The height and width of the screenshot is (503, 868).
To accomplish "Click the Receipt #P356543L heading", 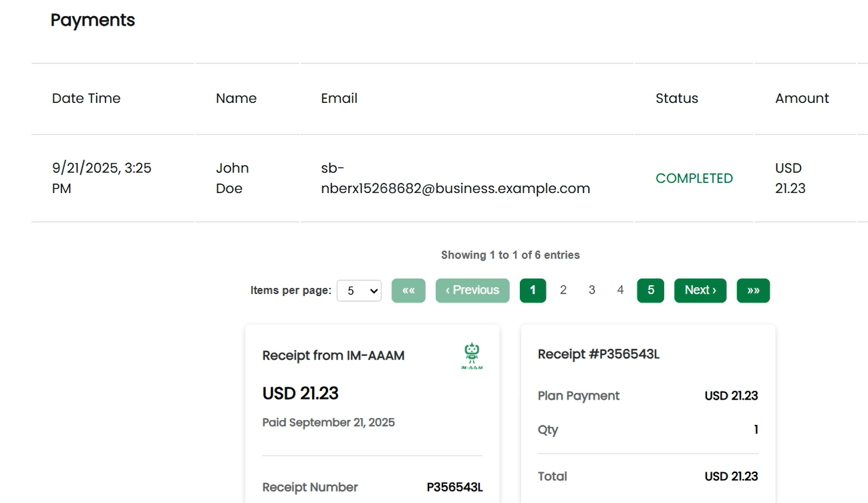I will click(x=598, y=354).
